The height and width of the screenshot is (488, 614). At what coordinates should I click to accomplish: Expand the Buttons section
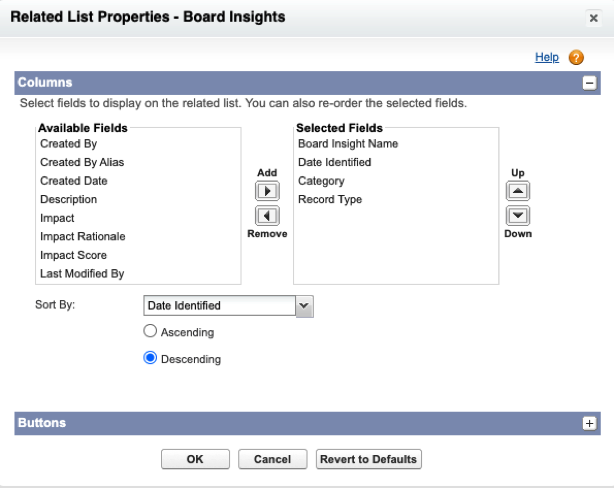[590, 423]
